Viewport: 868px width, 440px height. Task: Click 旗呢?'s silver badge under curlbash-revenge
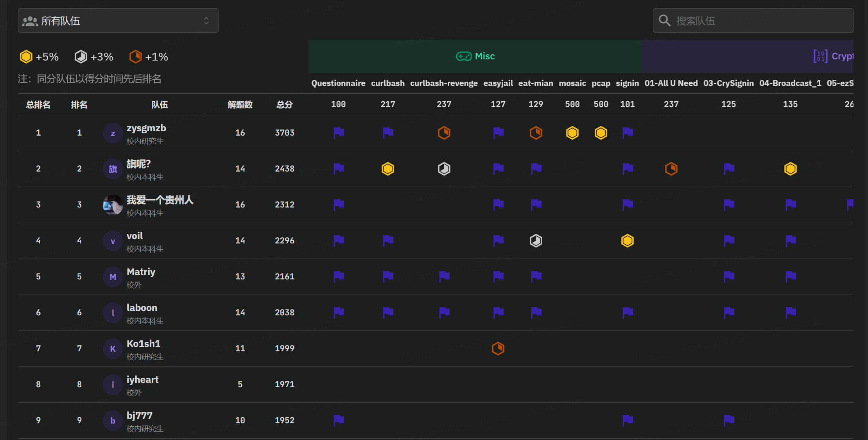pos(444,169)
